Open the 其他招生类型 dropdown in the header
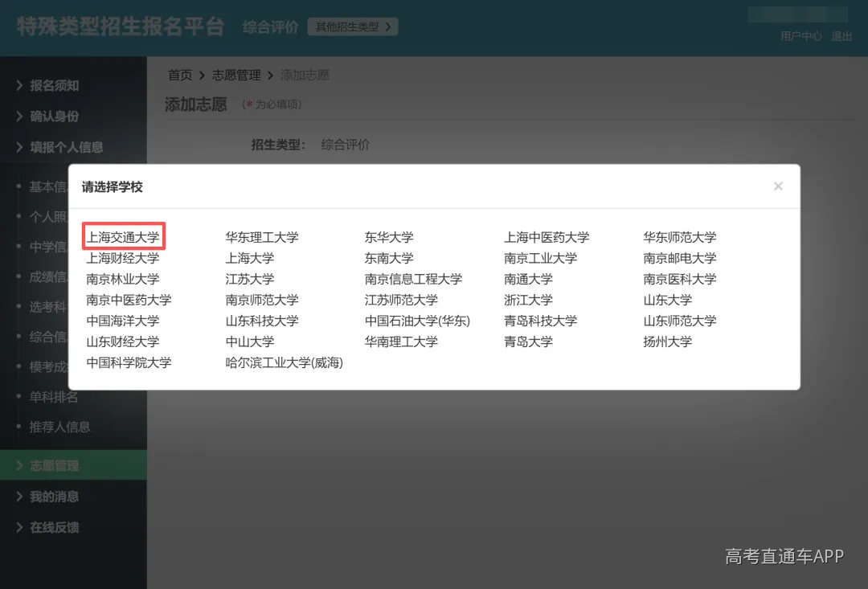The height and width of the screenshot is (589, 868). [353, 27]
